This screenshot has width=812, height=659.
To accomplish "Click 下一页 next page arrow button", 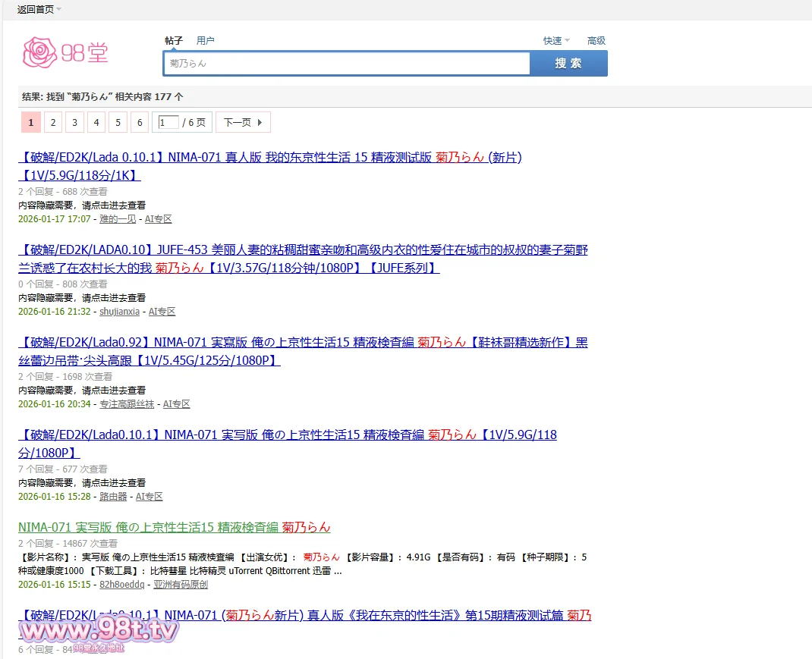I will click(243, 122).
